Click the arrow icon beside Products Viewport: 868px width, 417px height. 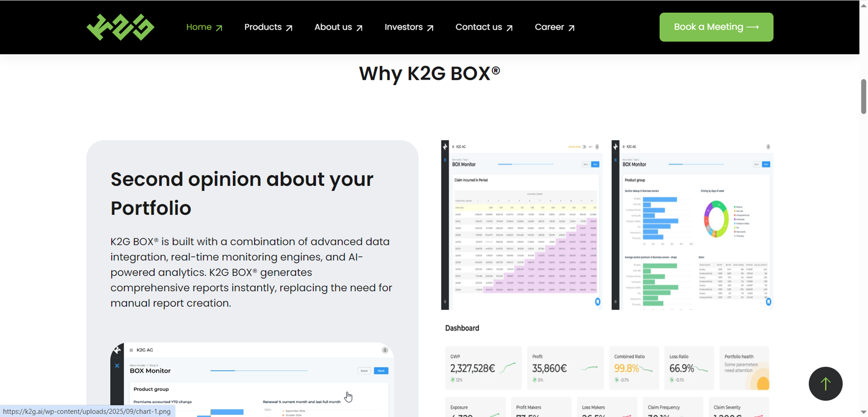pos(289,28)
